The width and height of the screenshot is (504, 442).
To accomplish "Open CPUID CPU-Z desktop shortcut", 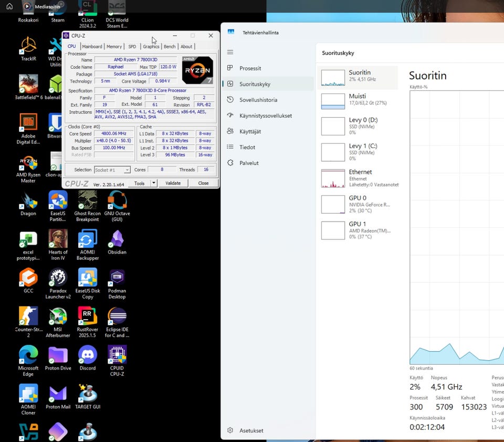I will 117,360.
